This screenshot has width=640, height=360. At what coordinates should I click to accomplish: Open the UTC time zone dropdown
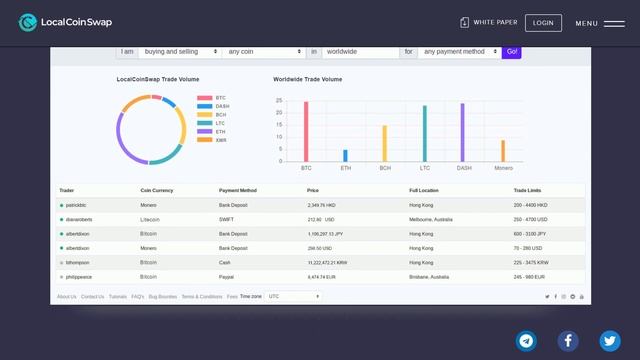(293, 297)
